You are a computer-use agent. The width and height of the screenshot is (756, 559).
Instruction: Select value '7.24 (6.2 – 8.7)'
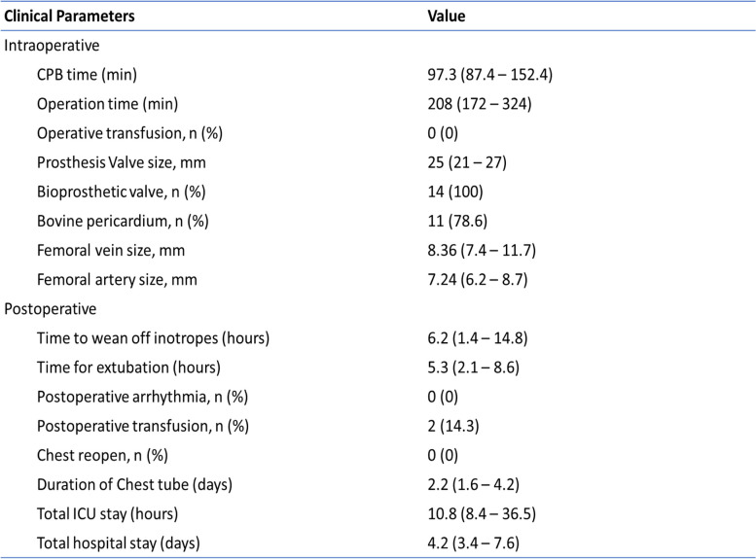pyautogui.click(x=478, y=280)
